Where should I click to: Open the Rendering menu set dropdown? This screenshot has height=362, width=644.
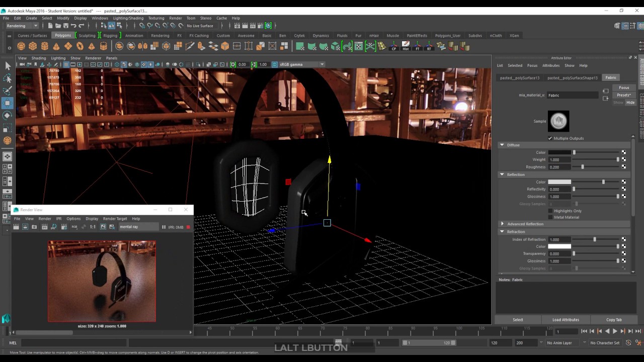[22, 26]
